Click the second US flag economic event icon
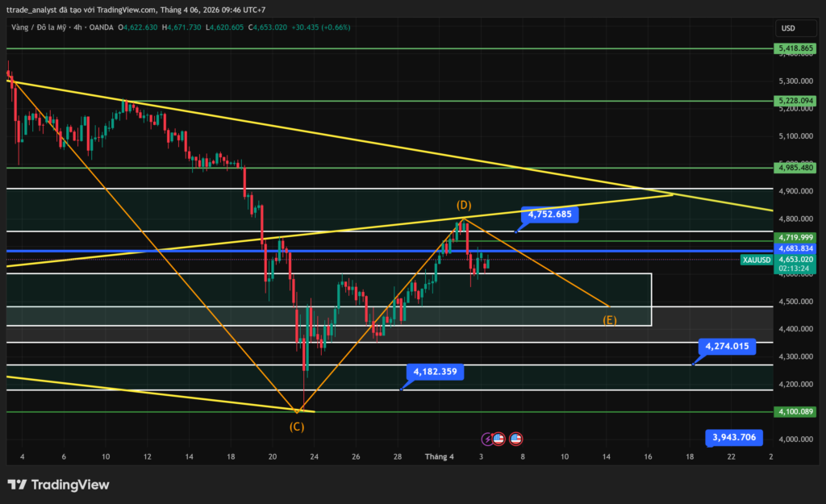The height and width of the screenshot is (504, 826). coord(516,439)
